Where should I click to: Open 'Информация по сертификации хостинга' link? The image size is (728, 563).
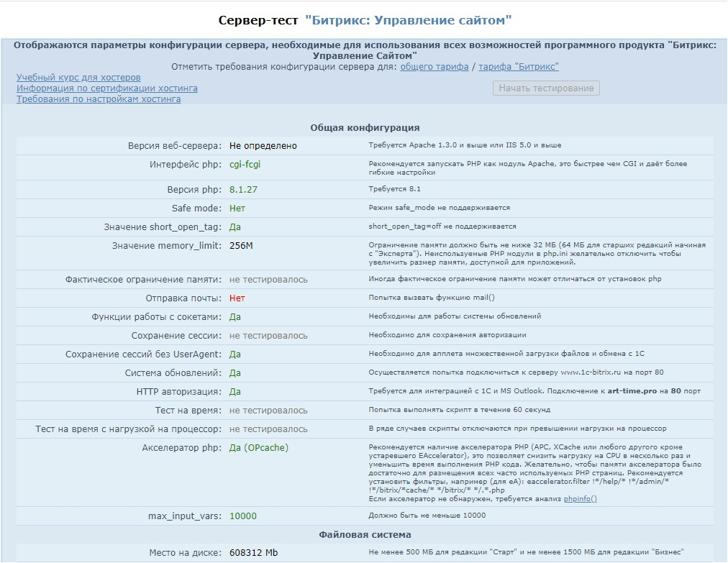(107, 88)
